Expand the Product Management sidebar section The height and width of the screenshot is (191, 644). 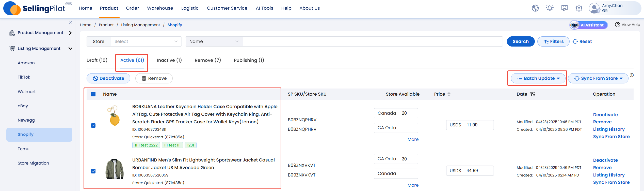pyautogui.click(x=70, y=33)
